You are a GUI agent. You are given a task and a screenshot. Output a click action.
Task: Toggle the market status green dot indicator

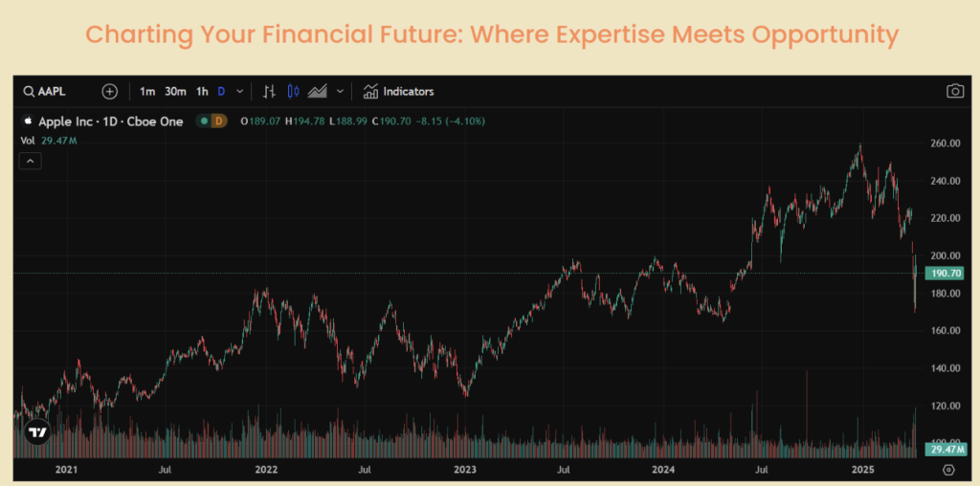[x=204, y=121]
